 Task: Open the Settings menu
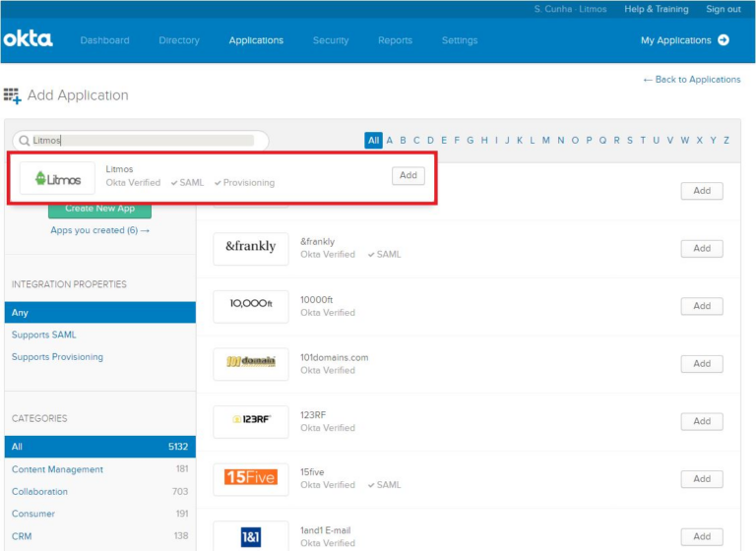click(460, 40)
